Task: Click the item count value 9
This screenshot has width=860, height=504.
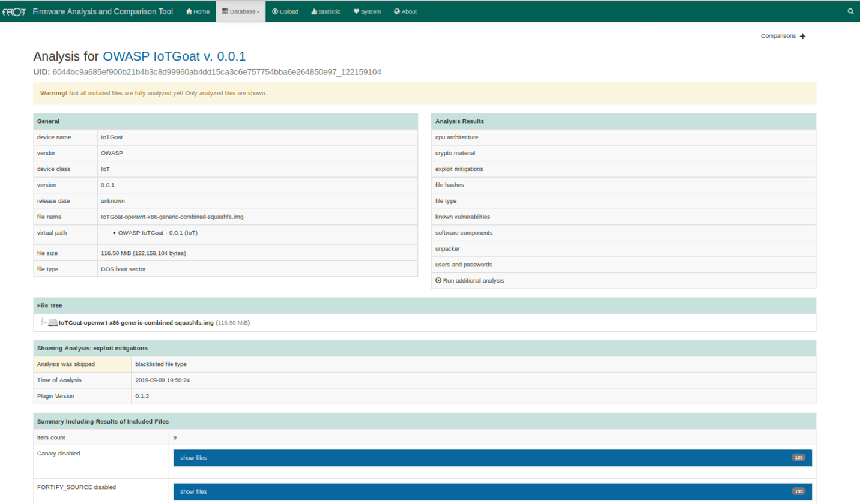Action: pos(175,437)
